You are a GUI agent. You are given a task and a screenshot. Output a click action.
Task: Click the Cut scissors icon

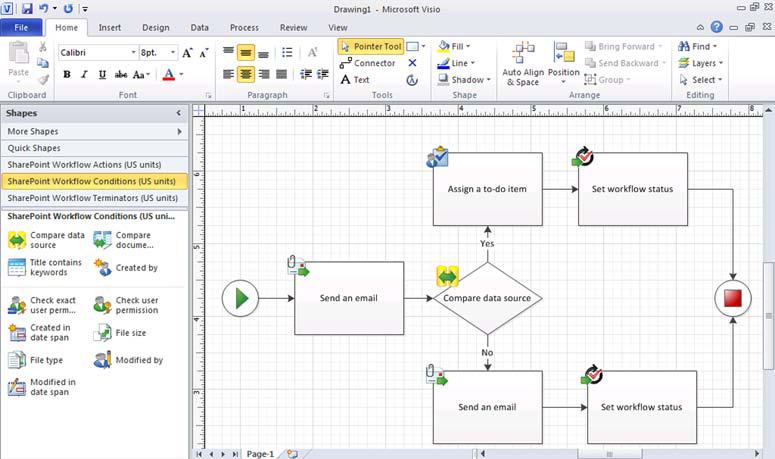coord(43,46)
